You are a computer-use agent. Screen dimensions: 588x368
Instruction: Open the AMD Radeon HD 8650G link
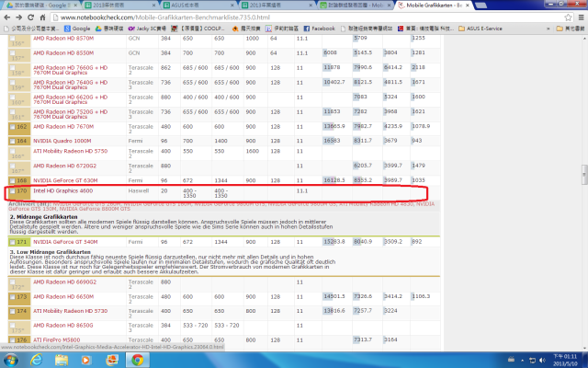63,325
